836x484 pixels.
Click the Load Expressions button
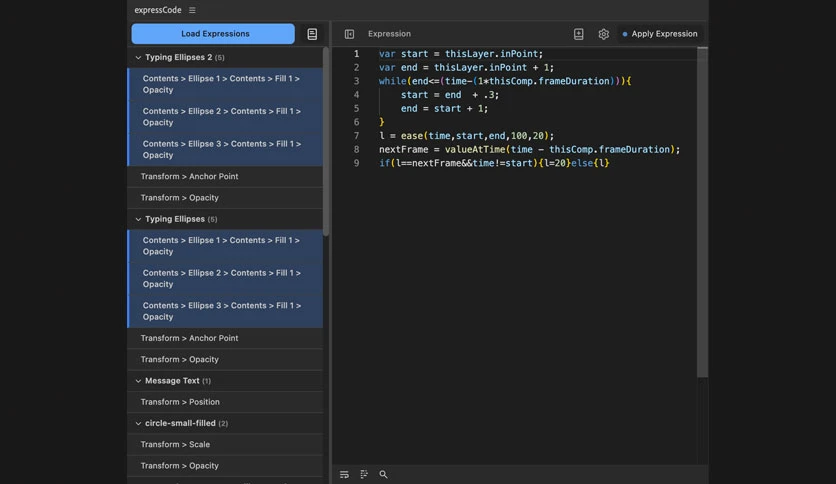click(x=213, y=34)
